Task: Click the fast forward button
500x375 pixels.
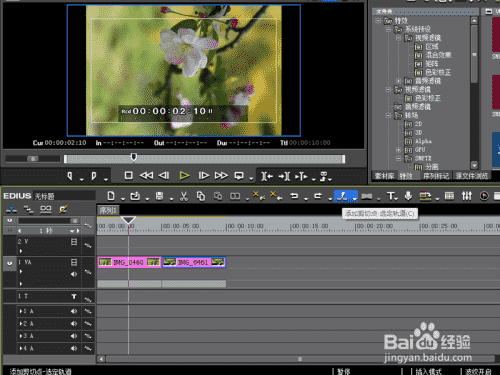Action: (x=221, y=175)
